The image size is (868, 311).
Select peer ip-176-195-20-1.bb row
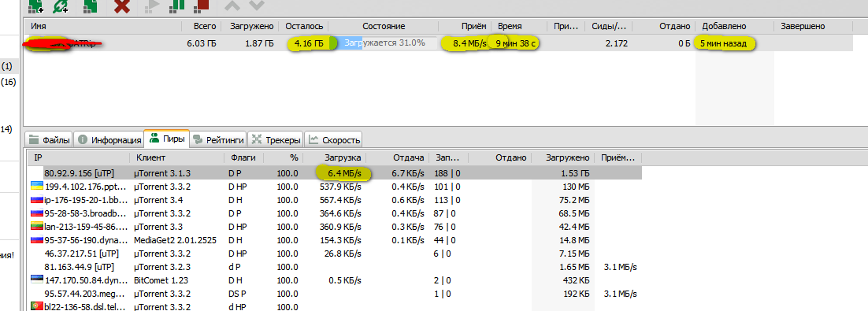[x=335, y=200]
